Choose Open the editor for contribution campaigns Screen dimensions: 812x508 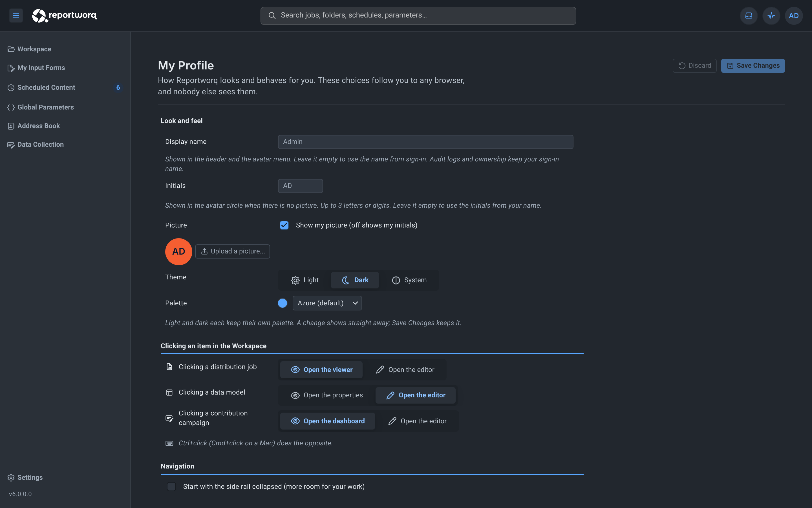[x=417, y=421]
